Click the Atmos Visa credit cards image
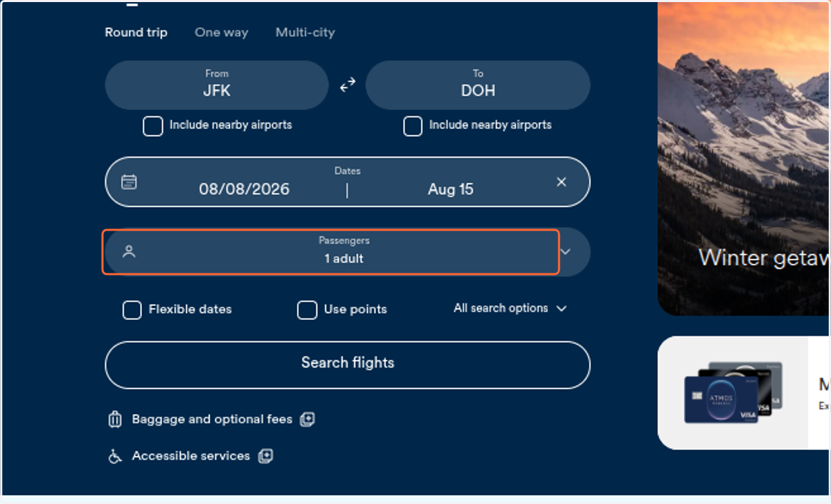 point(733,393)
